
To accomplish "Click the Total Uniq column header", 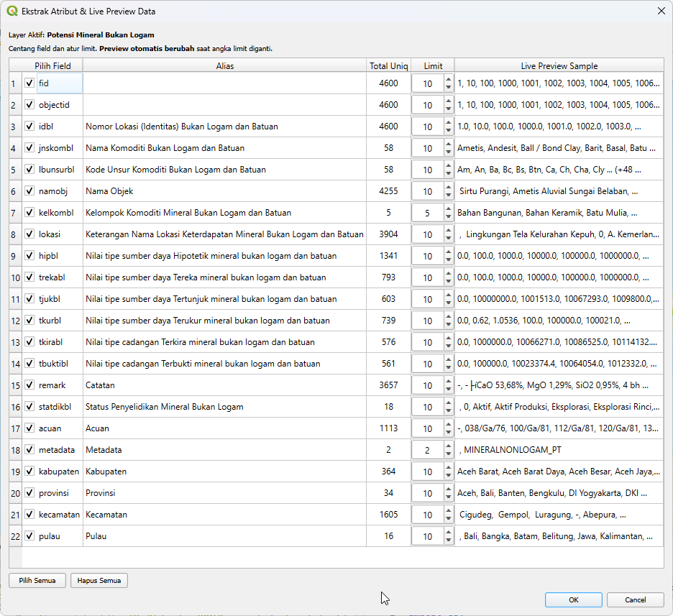I will [388, 65].
